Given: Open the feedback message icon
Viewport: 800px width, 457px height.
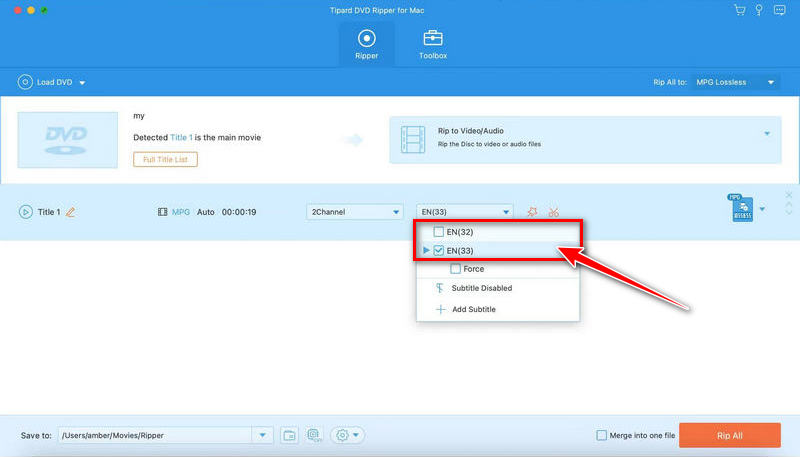Looking at the screenshot, I should tap(779, 10).
